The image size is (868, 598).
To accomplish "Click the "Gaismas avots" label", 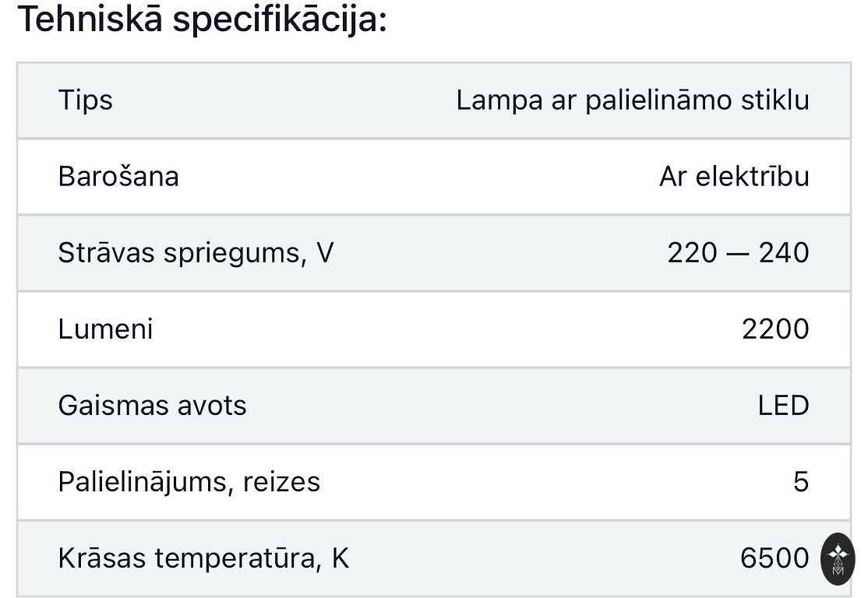I will pos(152,406).
